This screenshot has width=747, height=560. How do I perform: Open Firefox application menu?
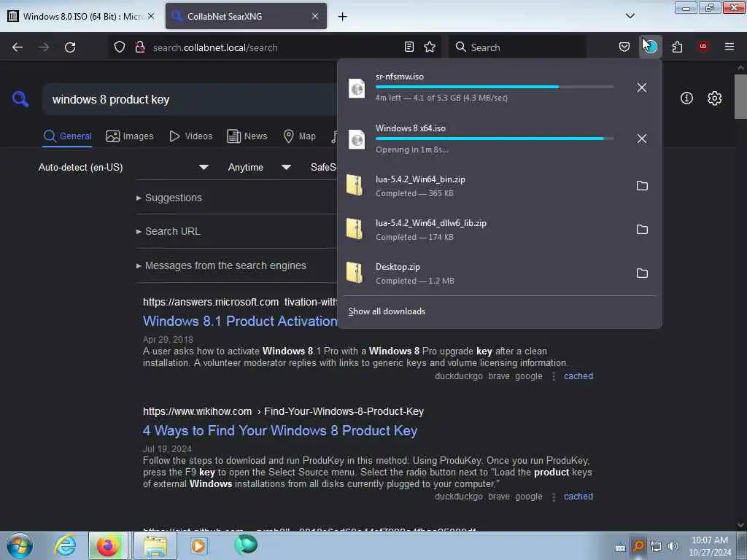click(729, 47)
